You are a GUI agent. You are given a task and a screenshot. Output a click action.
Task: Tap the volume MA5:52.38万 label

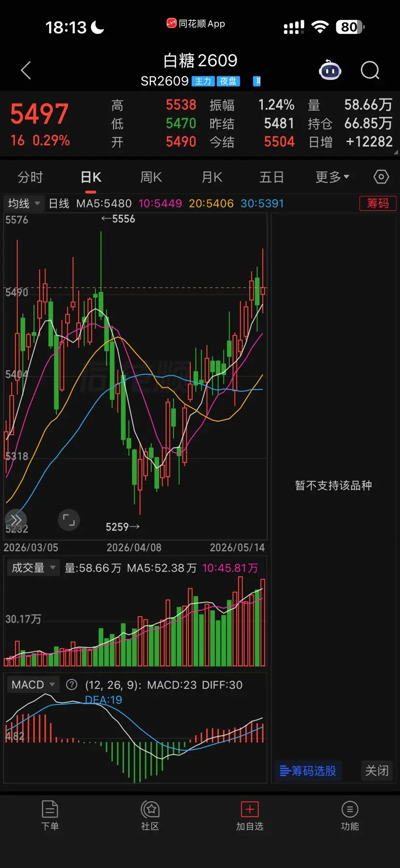click(x=162, y=568)
